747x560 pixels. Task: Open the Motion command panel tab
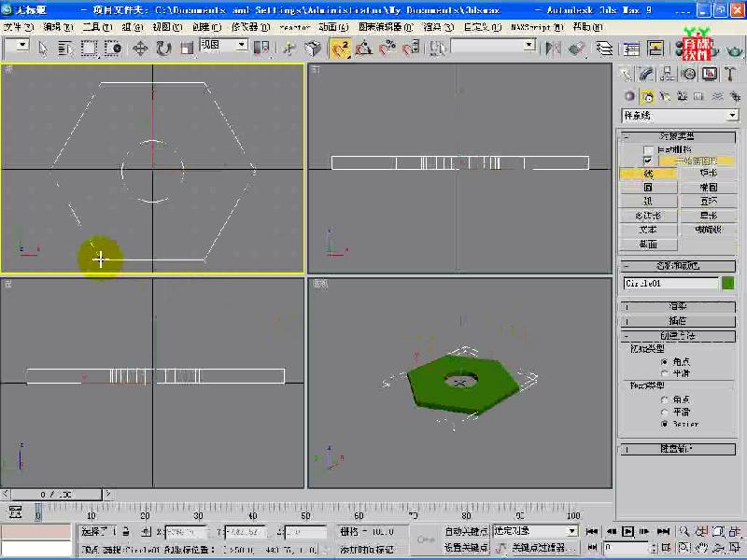tap(688, 74)
